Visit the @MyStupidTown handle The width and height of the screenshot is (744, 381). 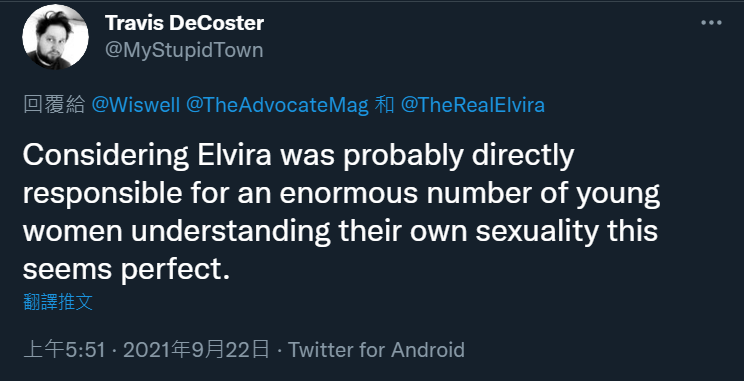[184, 50]
